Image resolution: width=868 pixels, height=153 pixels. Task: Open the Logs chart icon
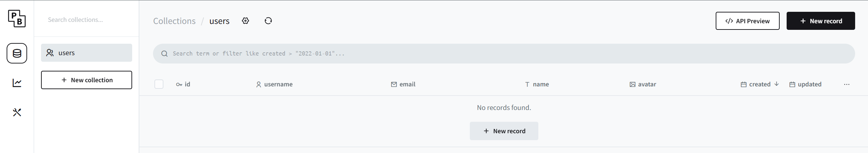click(x=17, y=83)
